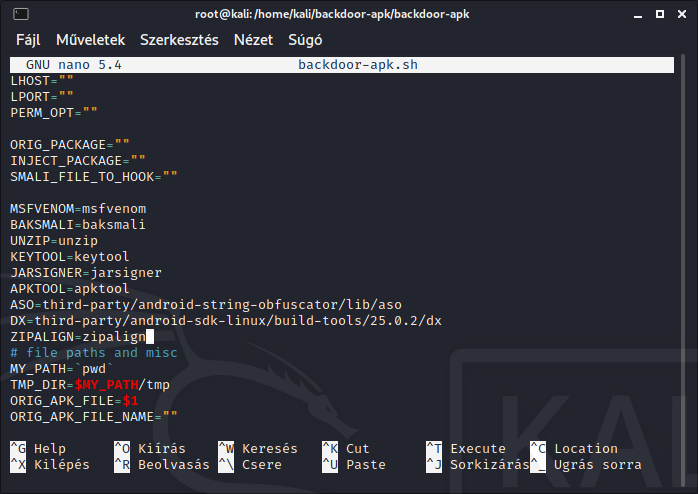Open the Súgó menu
This screenshot has width=698, height=494.
[305, 40]
